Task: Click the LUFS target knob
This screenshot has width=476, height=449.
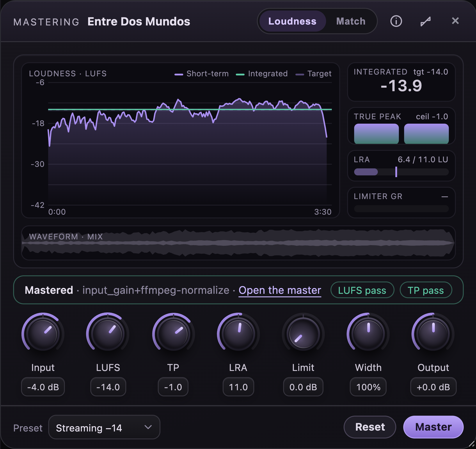Action: [108, 334]
